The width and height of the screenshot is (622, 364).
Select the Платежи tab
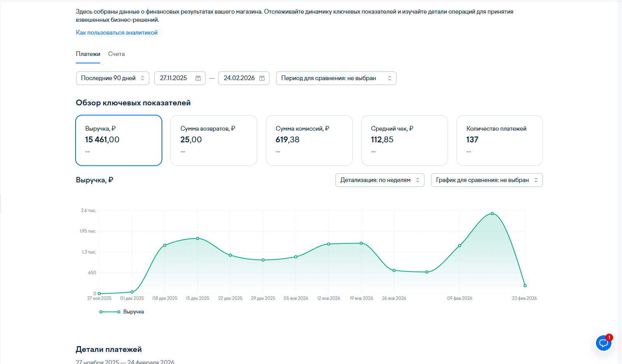(x=88, y=54)
